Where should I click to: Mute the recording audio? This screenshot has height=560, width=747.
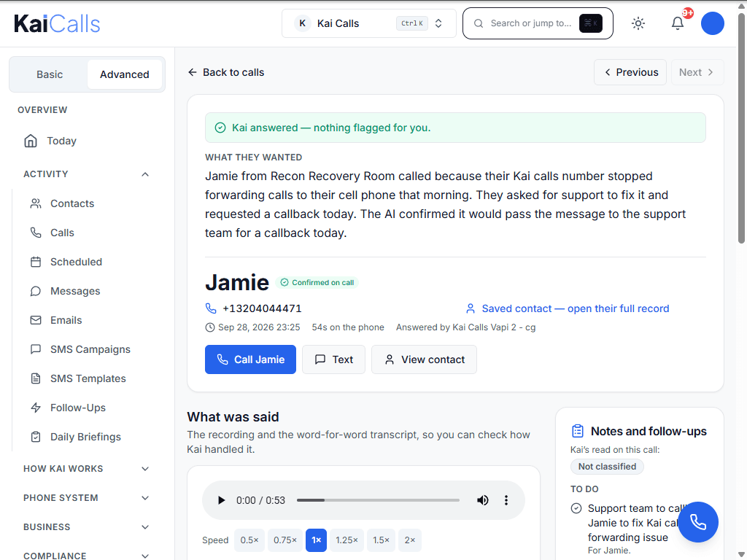pos(483,500)
